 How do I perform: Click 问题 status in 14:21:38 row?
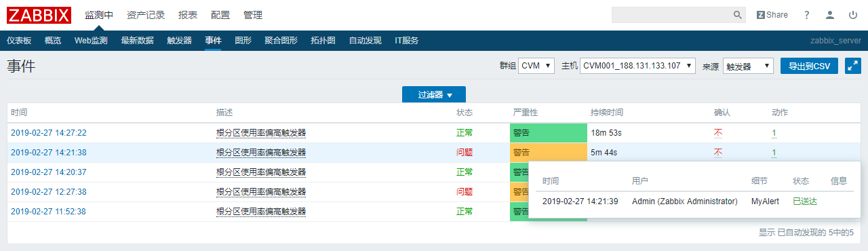[x=465, y=153]
